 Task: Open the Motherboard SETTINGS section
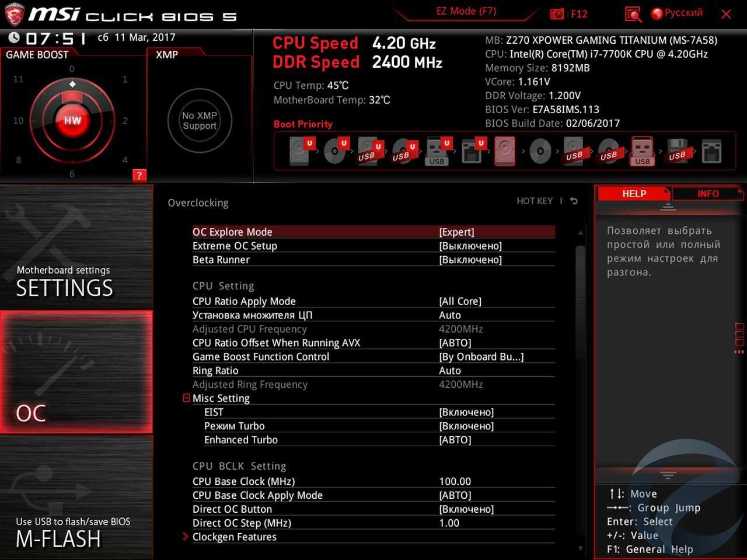tap(76, 247)
